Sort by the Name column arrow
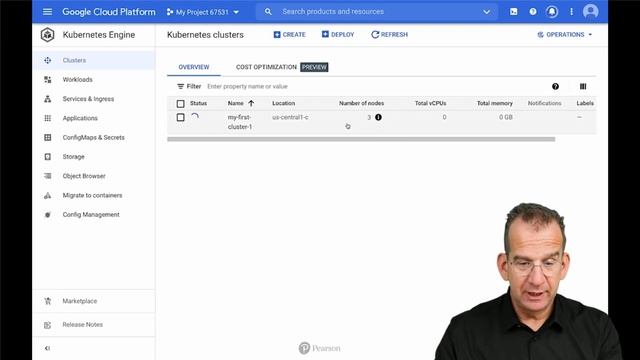The image size is (640, 360). point(251,104)
